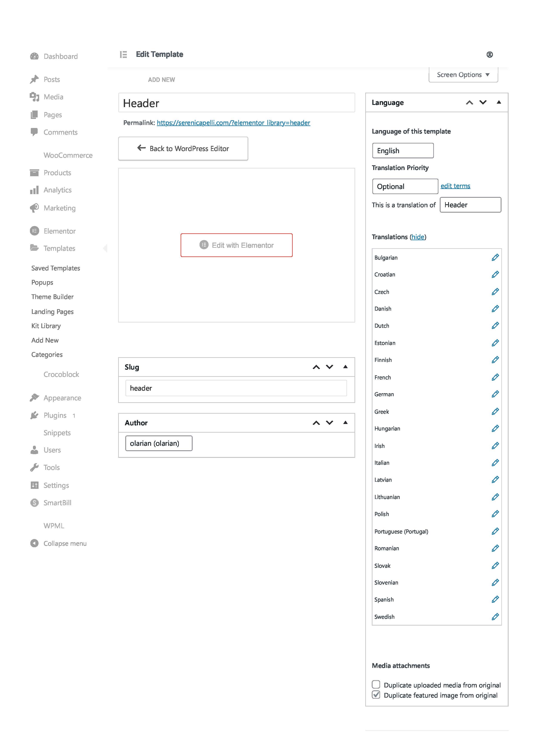Click the edit terms link
The width and height of the screenshot is (534, 756).
455,186
